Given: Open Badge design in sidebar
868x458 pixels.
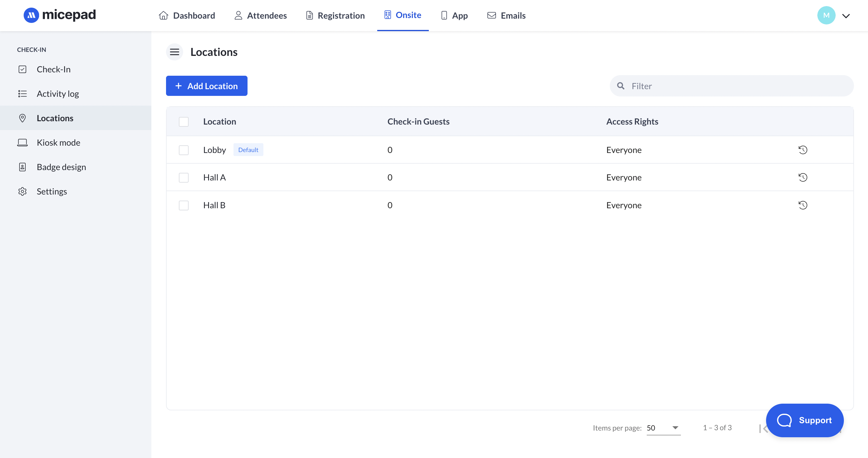Looking at the screenshot, I should click(x=61, y=167).
